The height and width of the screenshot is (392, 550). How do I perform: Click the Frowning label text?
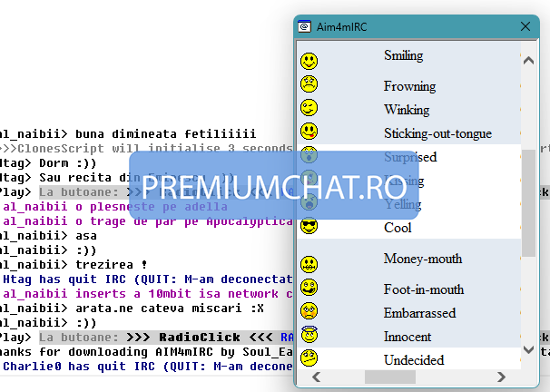tap(409, 86)
